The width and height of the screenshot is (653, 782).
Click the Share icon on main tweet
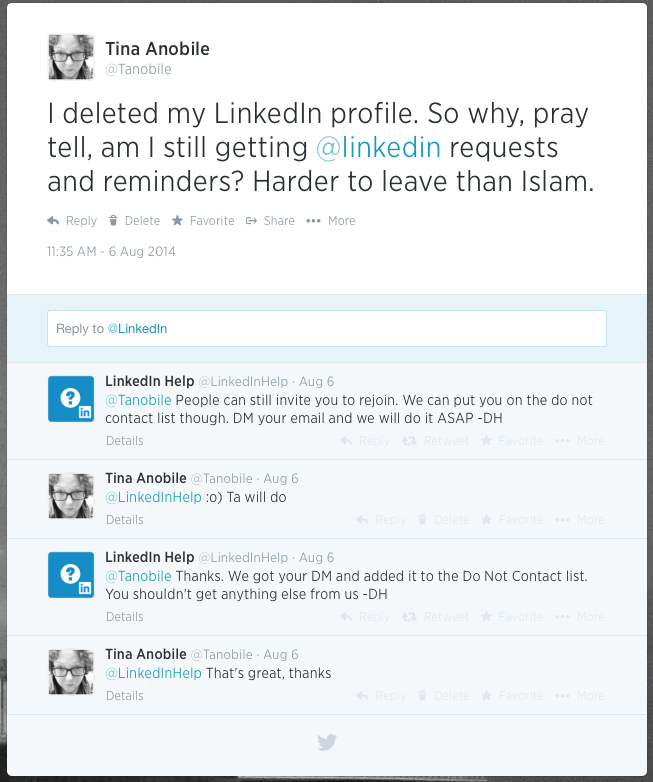tap(251, 221)
